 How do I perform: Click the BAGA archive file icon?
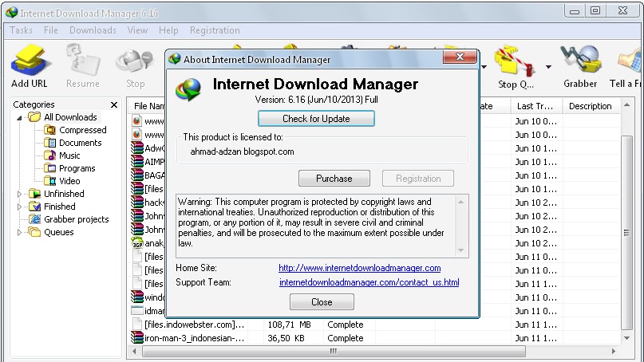pos(136,175)
